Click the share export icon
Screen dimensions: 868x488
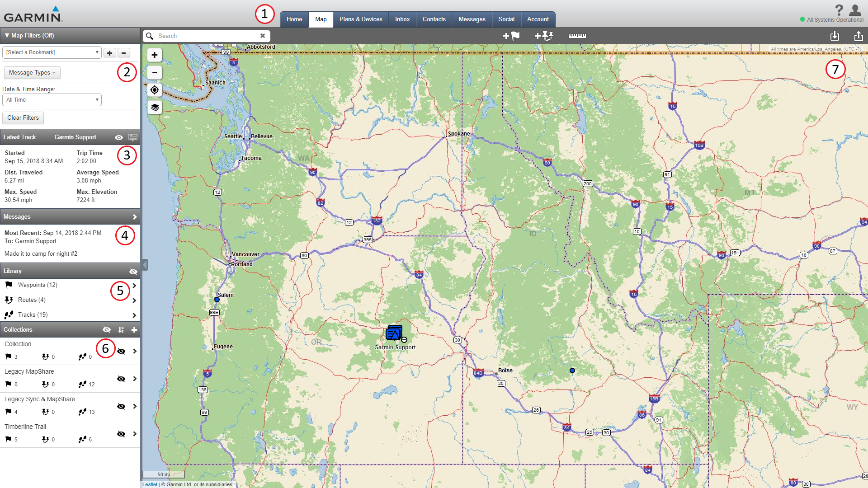click(859, 36)
